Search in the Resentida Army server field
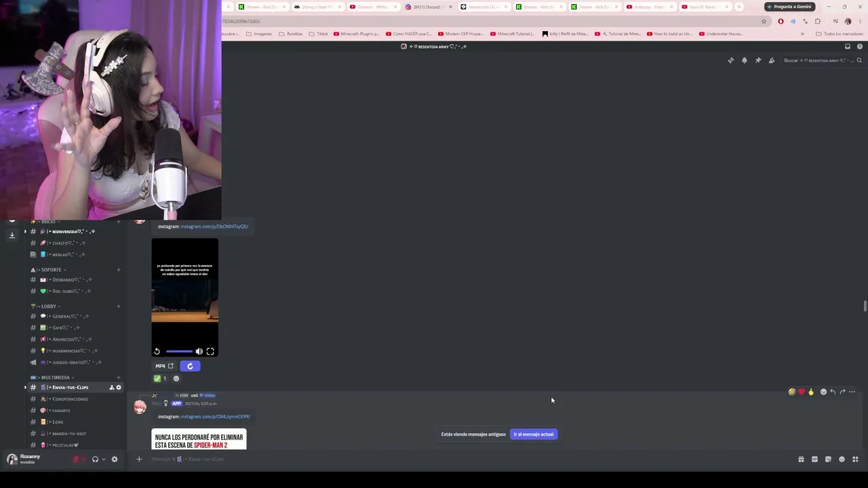 click(x=823, y=60)
